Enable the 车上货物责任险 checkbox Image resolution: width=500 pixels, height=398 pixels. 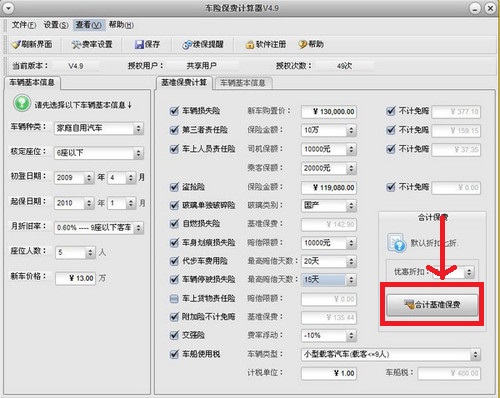point(174,299)
